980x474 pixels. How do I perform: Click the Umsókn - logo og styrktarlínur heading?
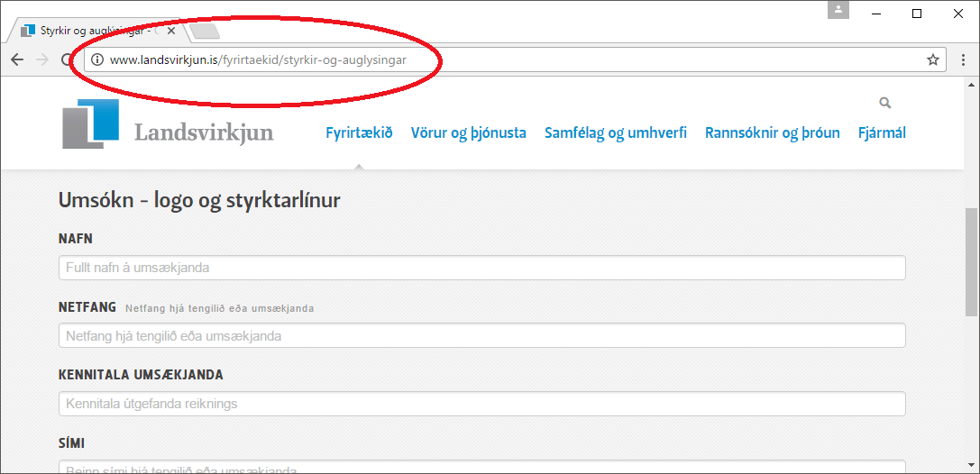pyautogui.click(x=199, y=200)
